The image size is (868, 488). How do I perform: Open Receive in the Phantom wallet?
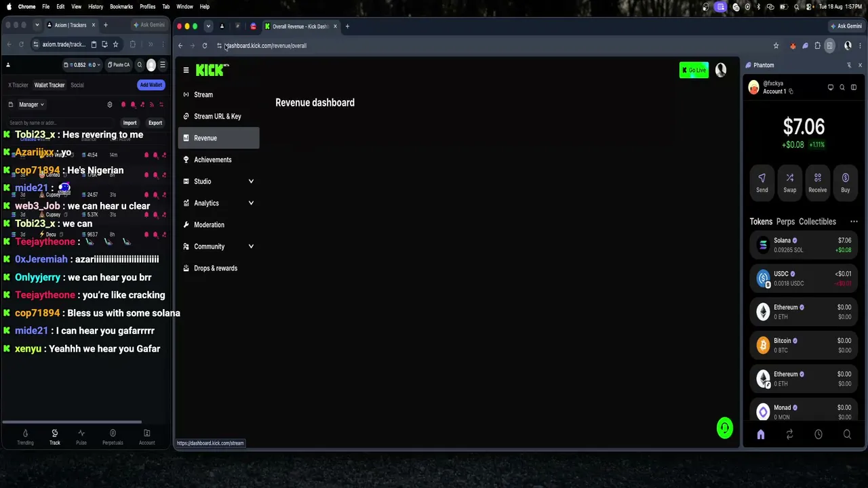pos(818,182)
